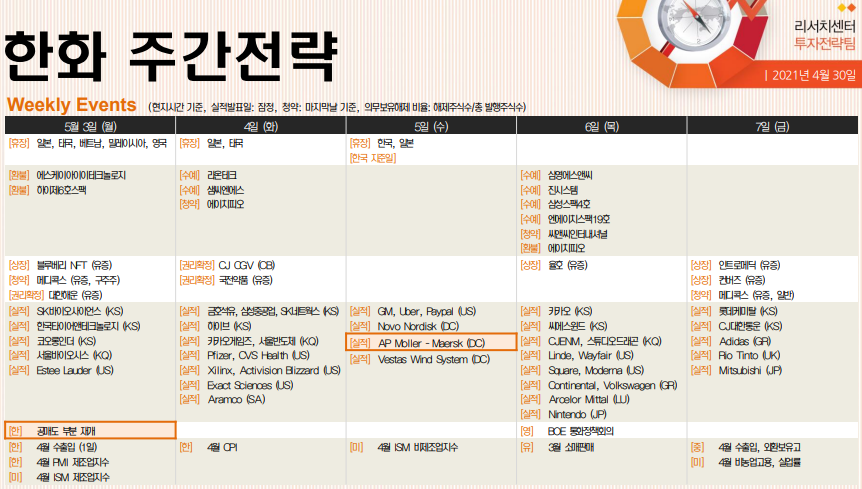Click the 'Novo Nordisk (DC)' entry
The height and width of the screenshot is (489, 862).
click(418, 326)
